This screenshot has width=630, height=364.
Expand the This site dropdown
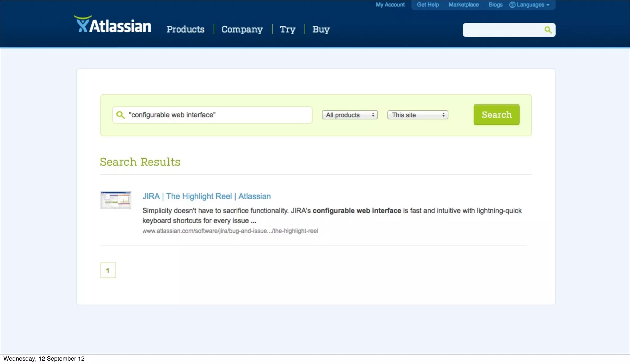417,115
